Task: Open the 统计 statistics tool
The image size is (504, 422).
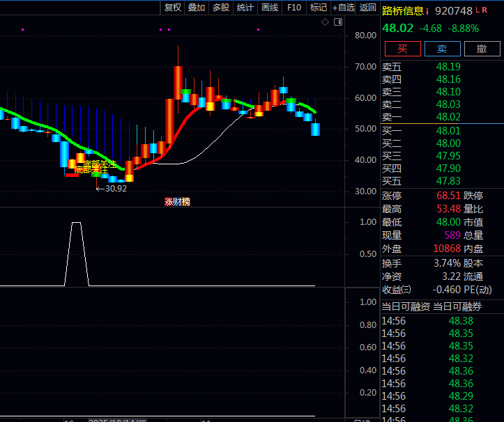Action: tap(245, 8)
